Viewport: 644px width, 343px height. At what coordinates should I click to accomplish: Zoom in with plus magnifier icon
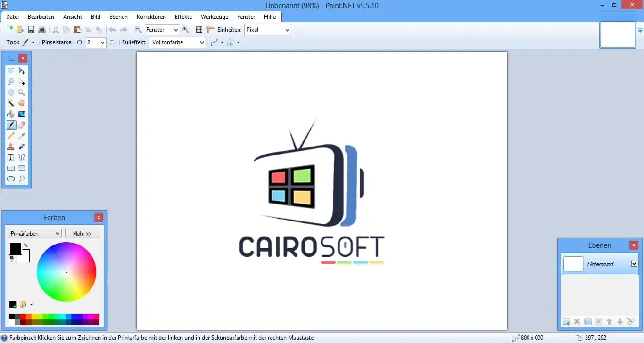coord(186,30)
